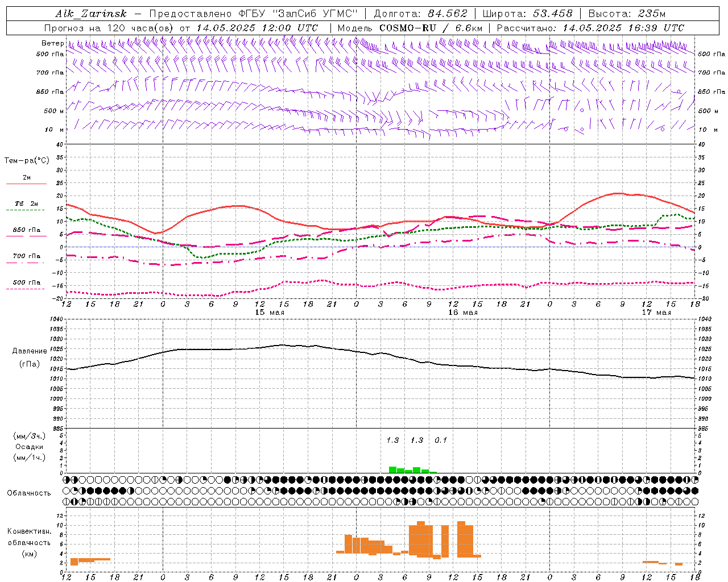Viewport: 728px width, 582px height.
Task: Click the 16 мая date label
Action: (463, 312)
